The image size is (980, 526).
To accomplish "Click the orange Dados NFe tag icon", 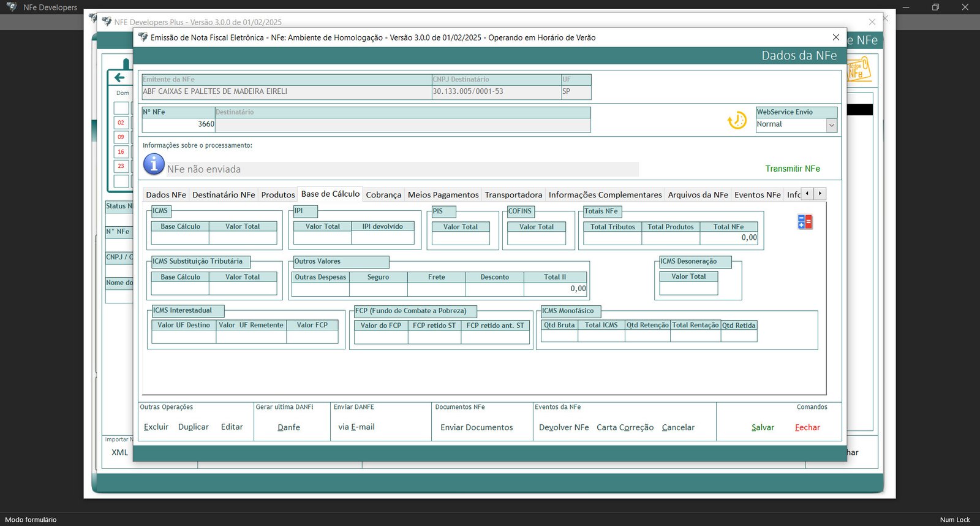I will coord(859,69).
